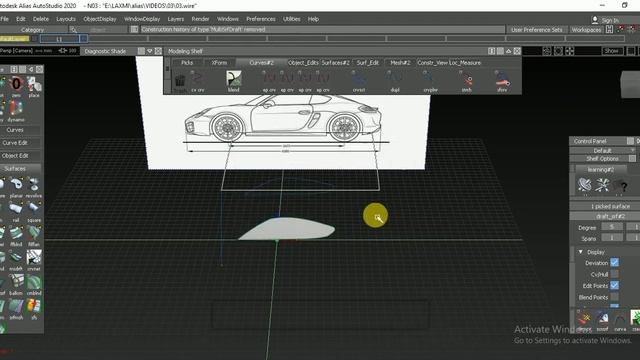Toggle the CvHull checkbox
640x360 pixels.
click(614, 274)
